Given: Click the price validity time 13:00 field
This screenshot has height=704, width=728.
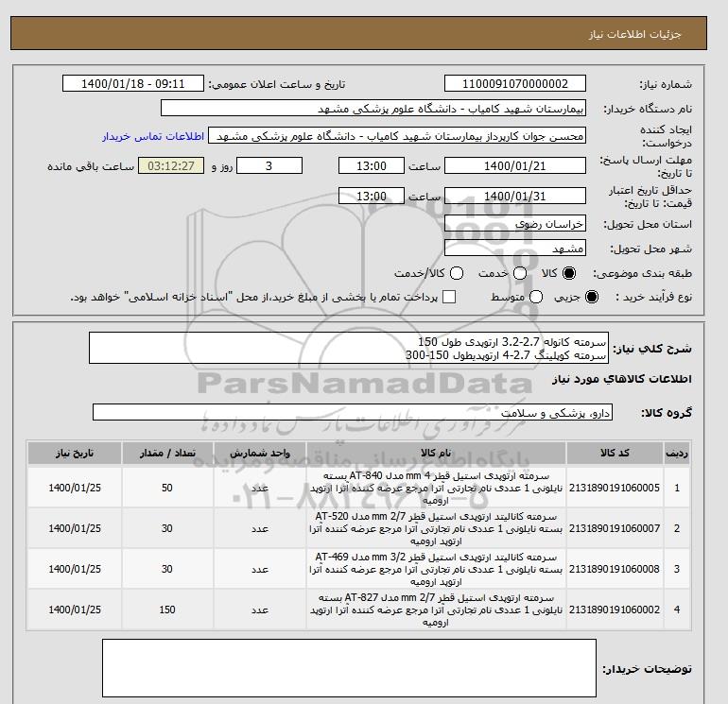Looking at the screenshot, I should coord(372,196).
